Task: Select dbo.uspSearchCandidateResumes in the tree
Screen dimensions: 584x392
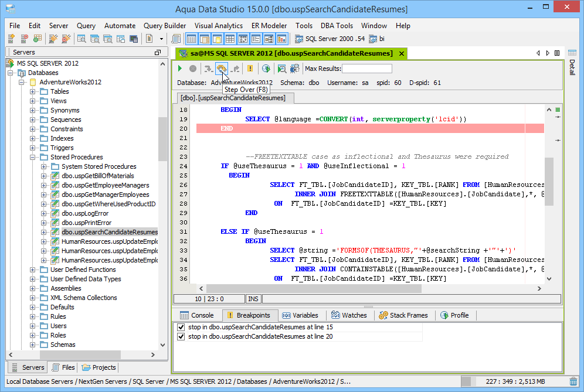Action: point(110,232)
